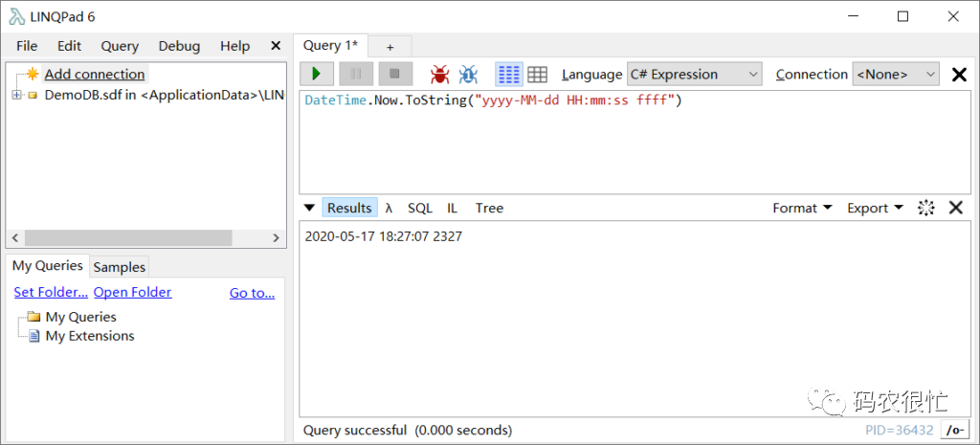Screen dimensions: 980x445
Task: Click left arrow of connections scrollbar
Action: point(15,237)
